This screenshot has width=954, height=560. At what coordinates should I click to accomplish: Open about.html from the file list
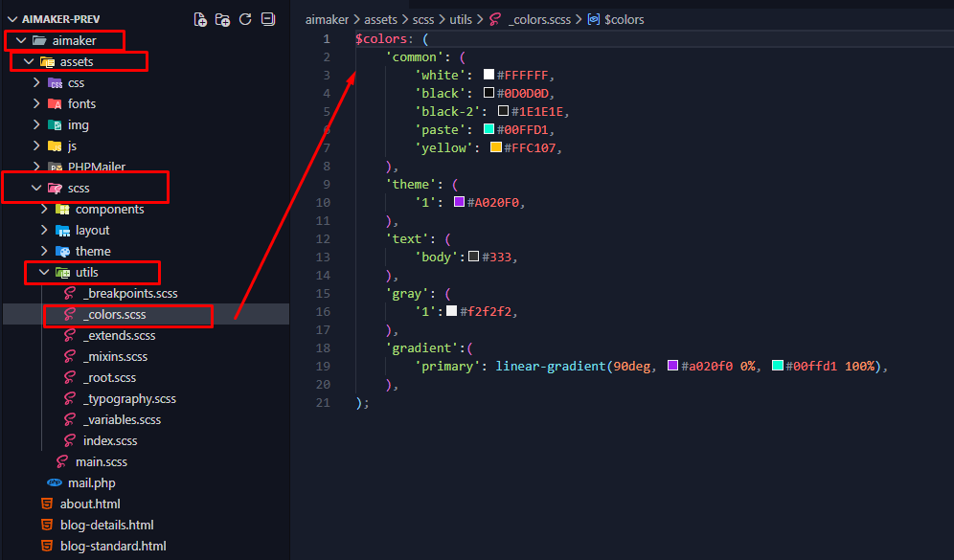coord(90,504)
